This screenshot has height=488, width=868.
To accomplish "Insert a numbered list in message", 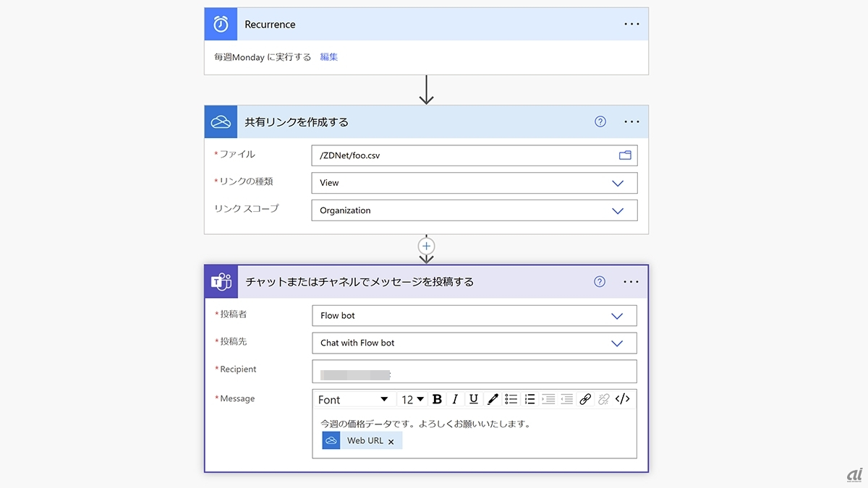I will pyautogui.click(x=529, y=399).
